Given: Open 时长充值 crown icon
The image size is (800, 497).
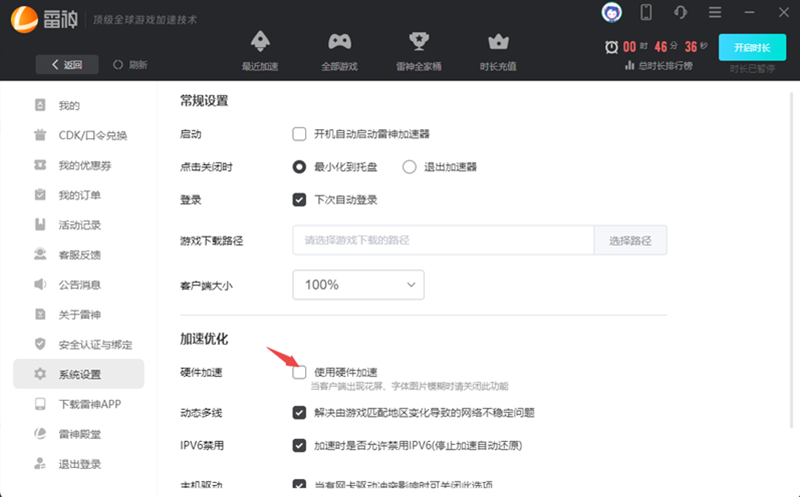Looking at the screenshot, I should (498, 42).
